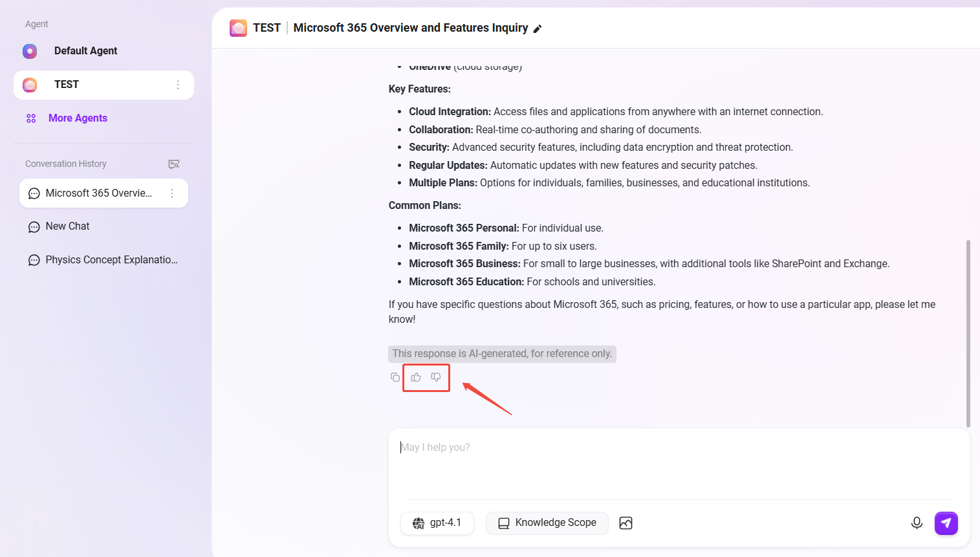The height and width of the screenshot is (557, 980).
Task: Click the pencil icon to edit conversation title
Action: (538, 28)
